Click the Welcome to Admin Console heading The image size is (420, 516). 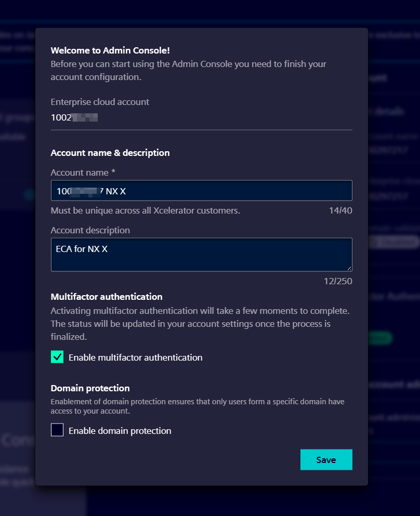coord(110,50)
